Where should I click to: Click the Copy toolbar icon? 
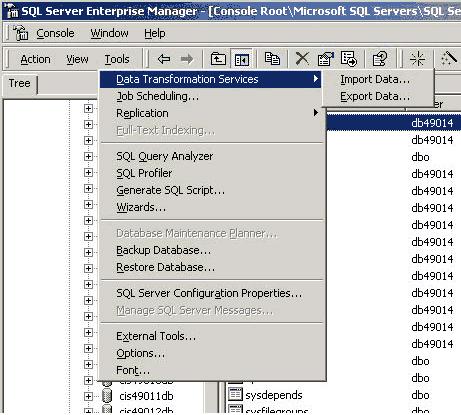[272, 59]
